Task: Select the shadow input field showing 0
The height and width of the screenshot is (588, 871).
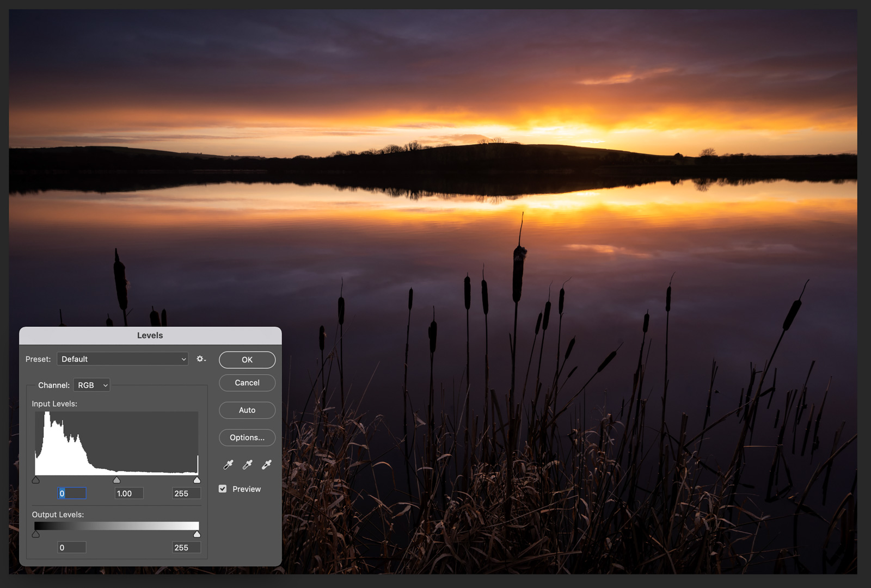Action: (72, 493)
